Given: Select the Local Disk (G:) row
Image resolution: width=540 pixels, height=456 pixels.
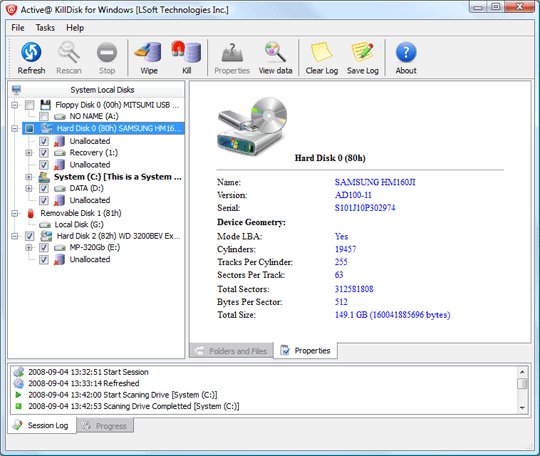Looking at the screenshot, I should pyautogui.click(x=71, y=225).
